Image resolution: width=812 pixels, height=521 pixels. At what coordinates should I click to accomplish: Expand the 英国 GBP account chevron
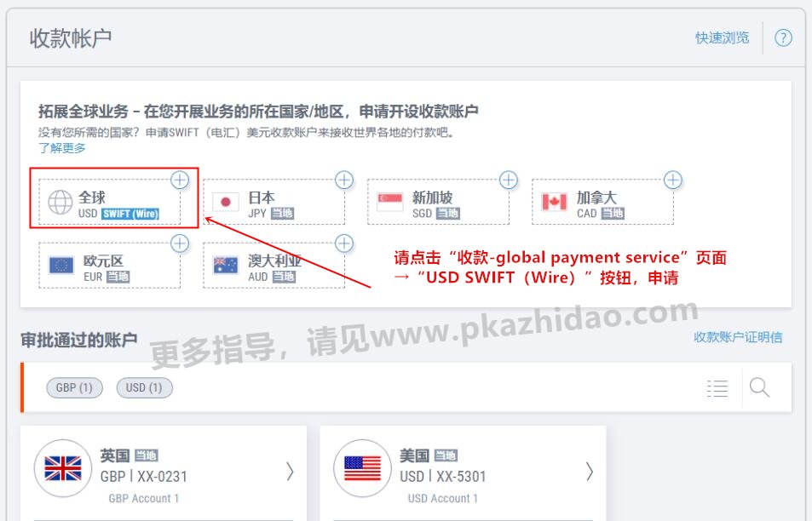290,472
